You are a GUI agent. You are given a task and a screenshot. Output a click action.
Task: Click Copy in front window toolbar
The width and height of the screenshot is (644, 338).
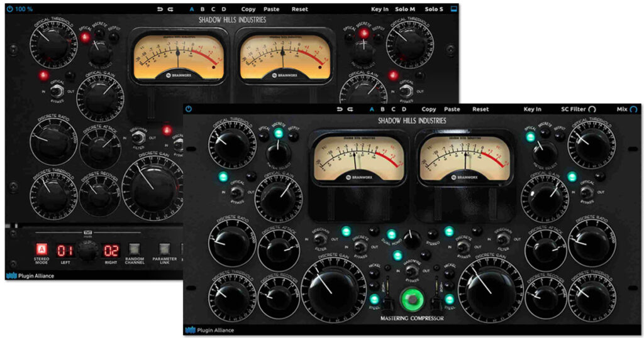click(428, 109)
